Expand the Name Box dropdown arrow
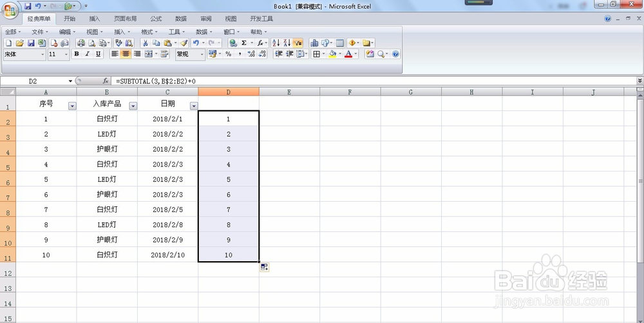The image size is (644, 323). [x=71, y=81]
